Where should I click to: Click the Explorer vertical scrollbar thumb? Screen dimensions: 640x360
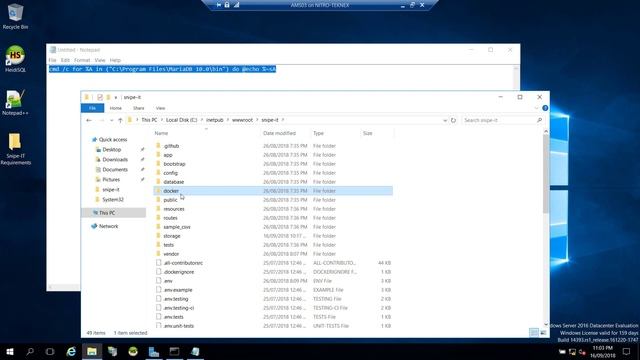546,173
